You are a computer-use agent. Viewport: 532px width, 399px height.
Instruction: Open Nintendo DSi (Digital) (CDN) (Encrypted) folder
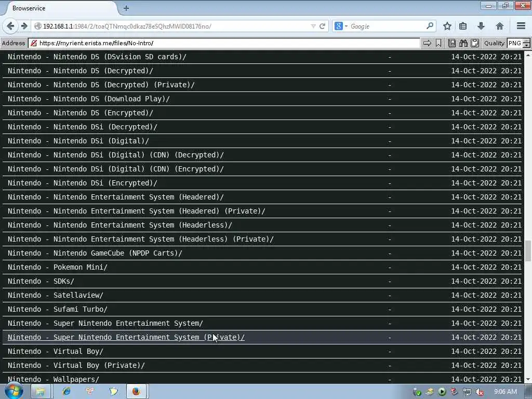(x=116, y=169)
